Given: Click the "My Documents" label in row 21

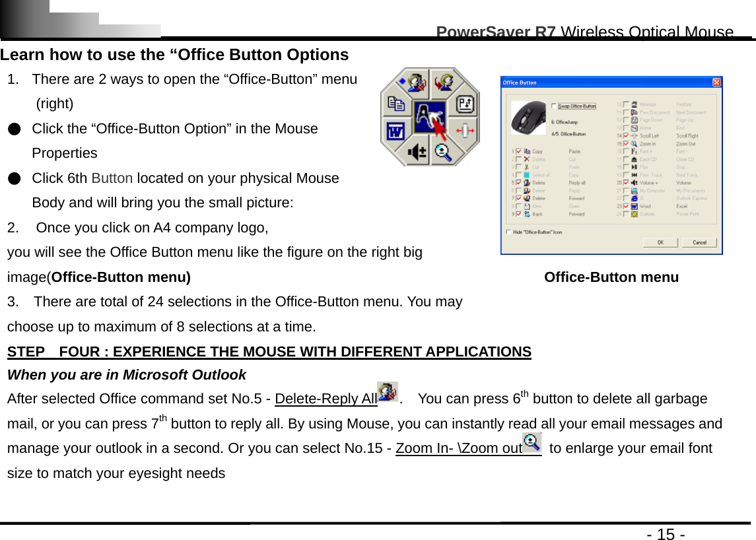Looking at the screenshot, I should (x=691, y=190).
